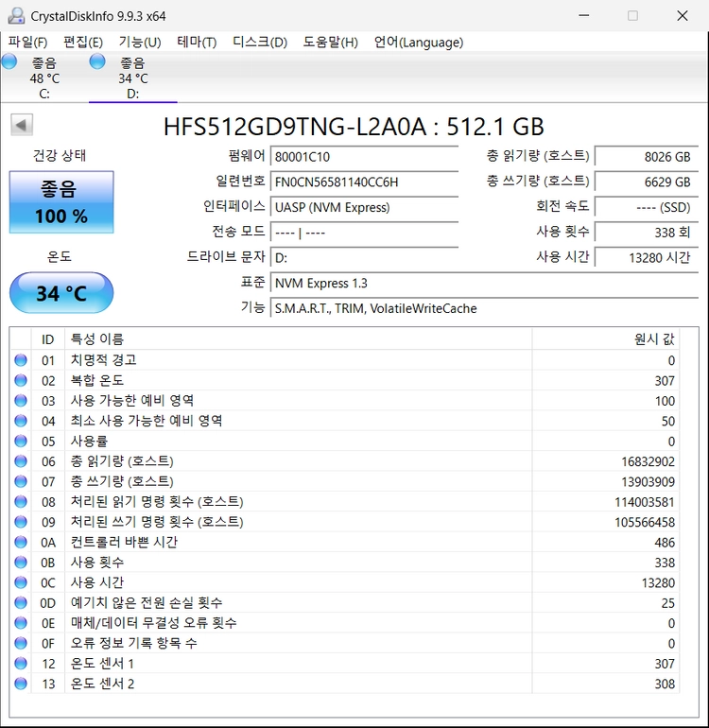Image resolution: width=709 pixels, height=728 pixels.
Task: Click status orb for 06 총 읽기량 (호스트)
Action: (21, 461)
